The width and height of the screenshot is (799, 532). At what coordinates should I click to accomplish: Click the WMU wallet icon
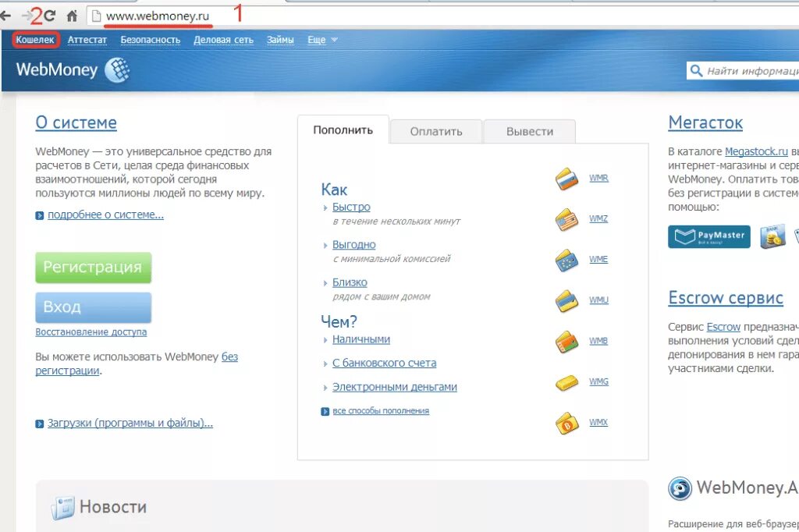(566, 300)
